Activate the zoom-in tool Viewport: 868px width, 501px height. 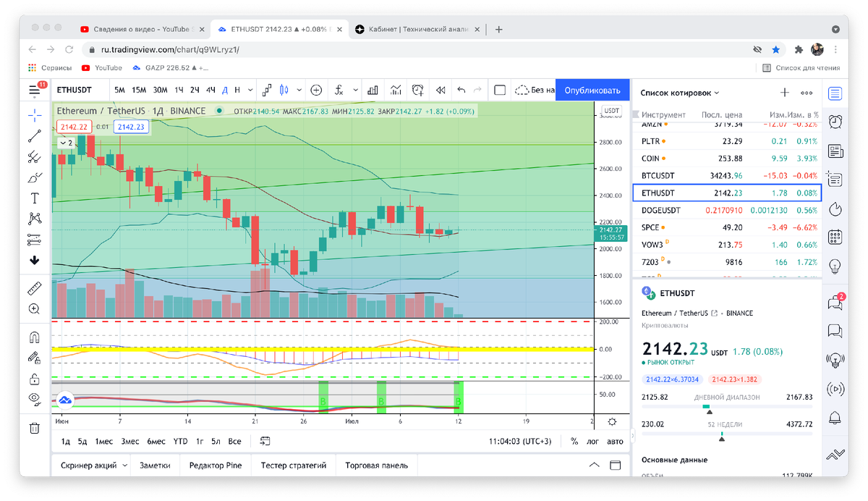(34, 309)
